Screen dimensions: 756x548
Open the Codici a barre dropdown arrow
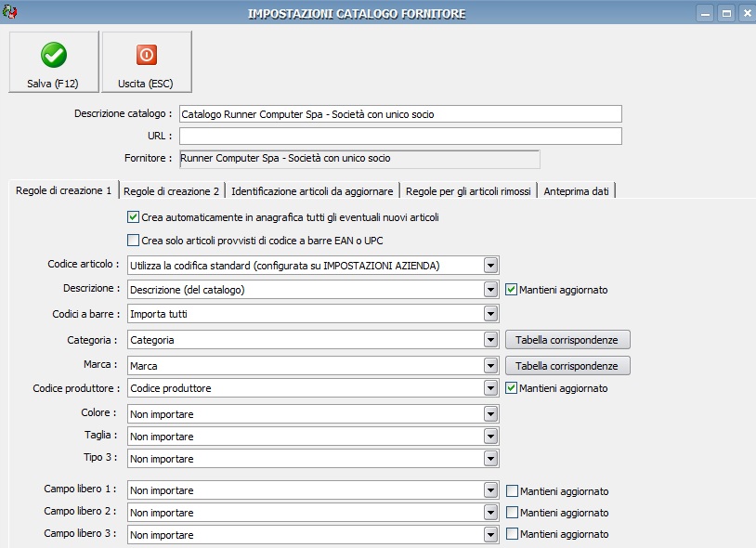[x=490, y=314]
